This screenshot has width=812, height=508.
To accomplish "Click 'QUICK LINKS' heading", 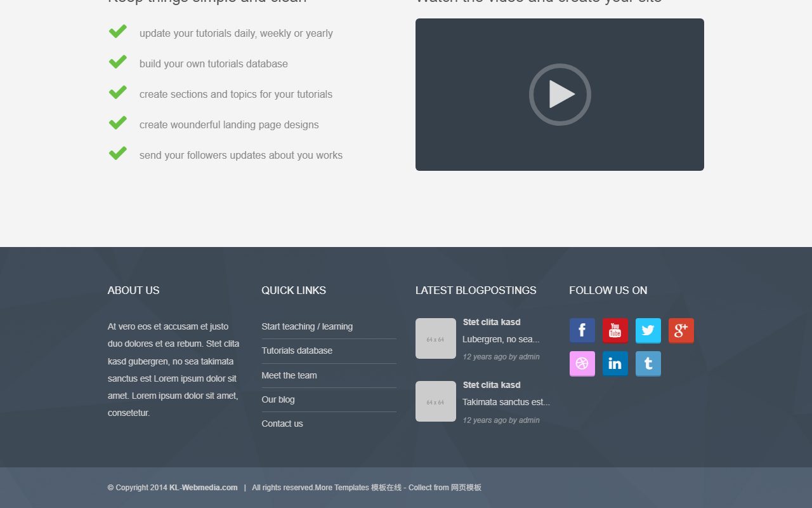I will tap(294, 290).
